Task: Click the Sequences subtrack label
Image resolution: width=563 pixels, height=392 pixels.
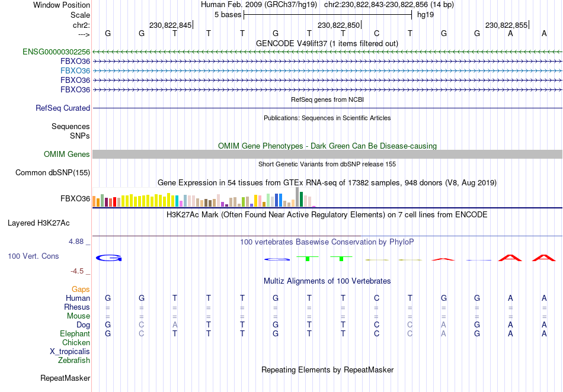Action: (71, 126)
